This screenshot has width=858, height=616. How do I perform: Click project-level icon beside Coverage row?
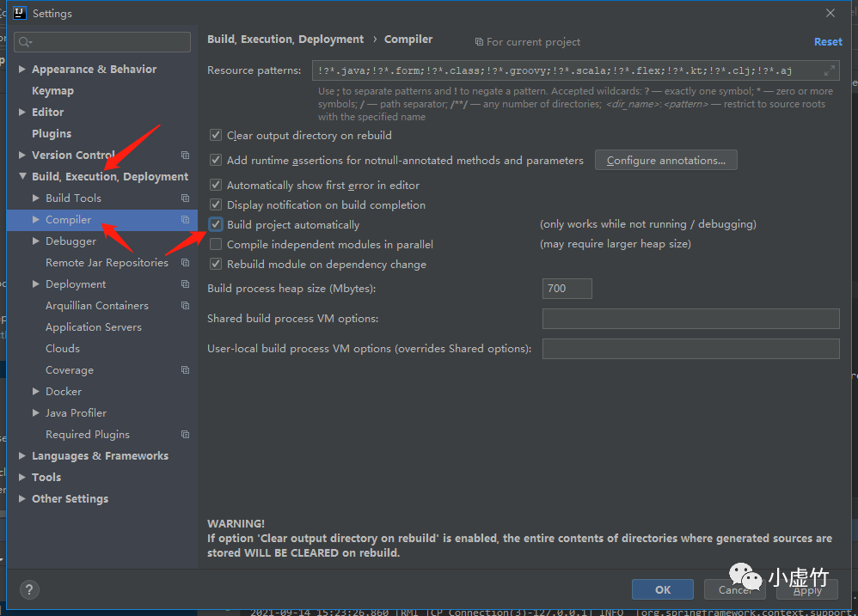click(x=186, y=370)
